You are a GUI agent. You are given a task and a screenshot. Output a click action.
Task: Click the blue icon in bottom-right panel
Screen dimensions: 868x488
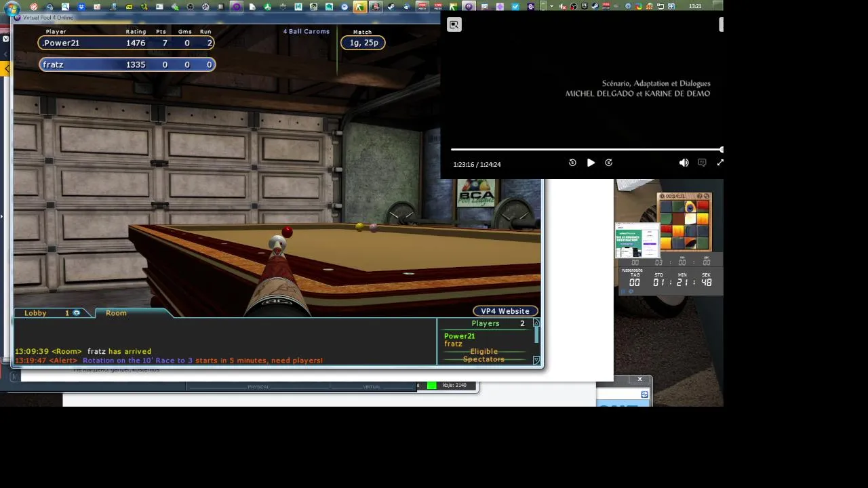click(644, 394)
